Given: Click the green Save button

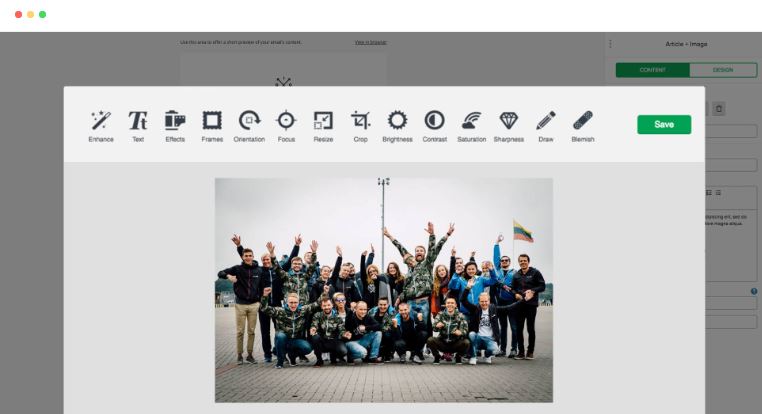Looking at the screenshot, I should pyautogui.click(x=664, y=124).
